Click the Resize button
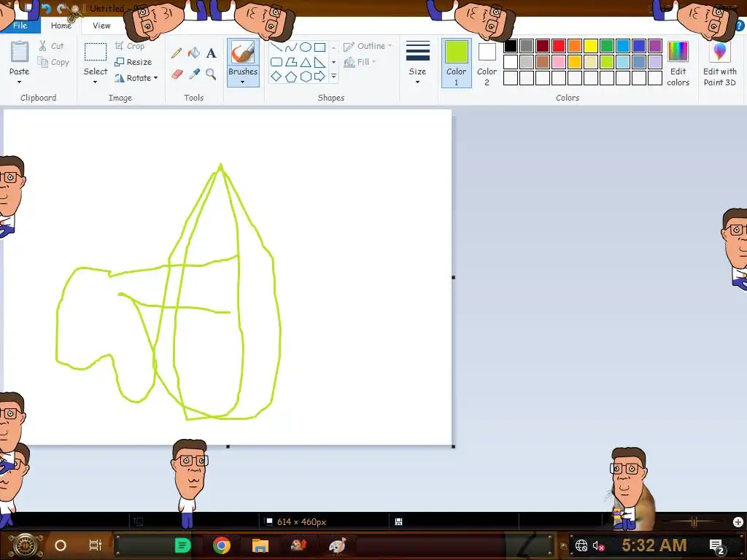 pyautogui.click(x=133, y=62)
